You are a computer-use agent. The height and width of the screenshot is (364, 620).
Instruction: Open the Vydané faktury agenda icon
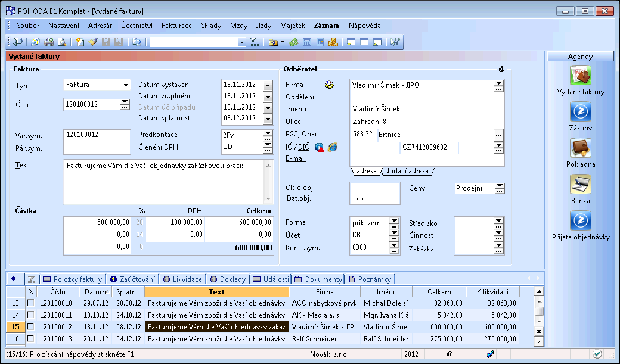coord(581,75)
